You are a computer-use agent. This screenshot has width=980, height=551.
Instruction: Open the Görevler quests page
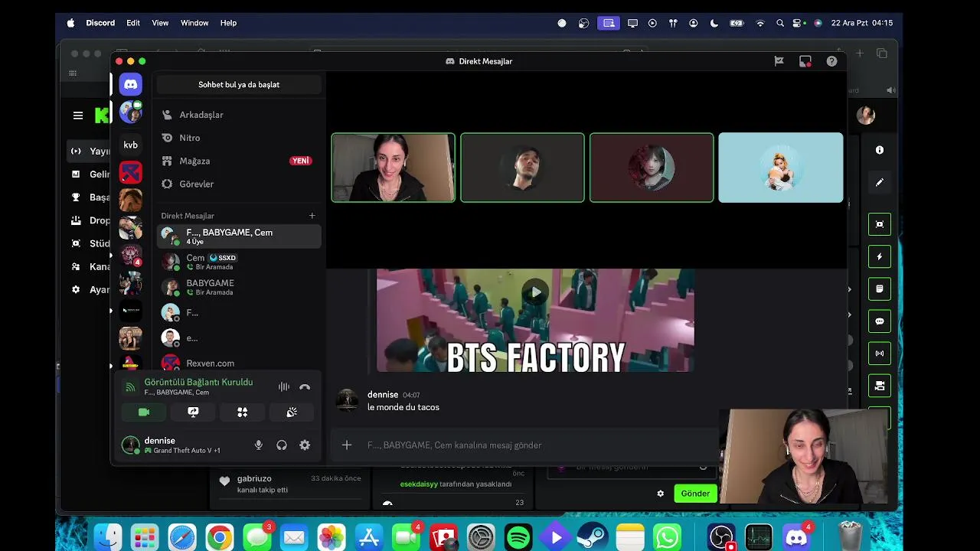coord(239,184)
